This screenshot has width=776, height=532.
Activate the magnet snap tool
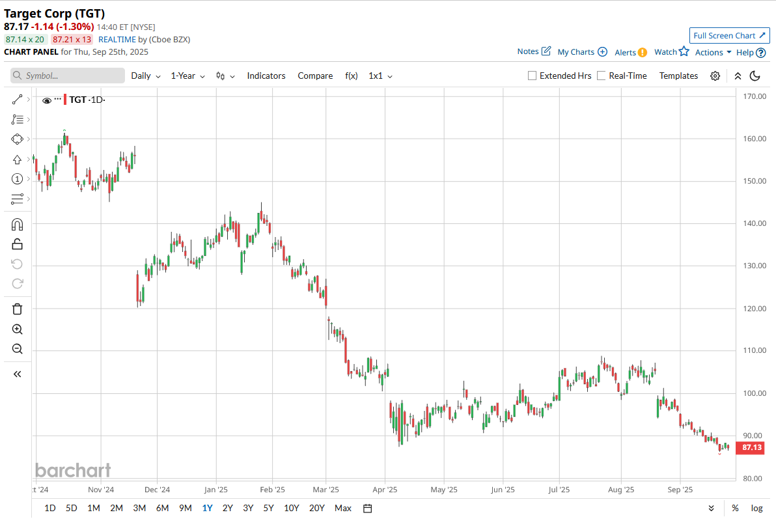pos(17,225)
